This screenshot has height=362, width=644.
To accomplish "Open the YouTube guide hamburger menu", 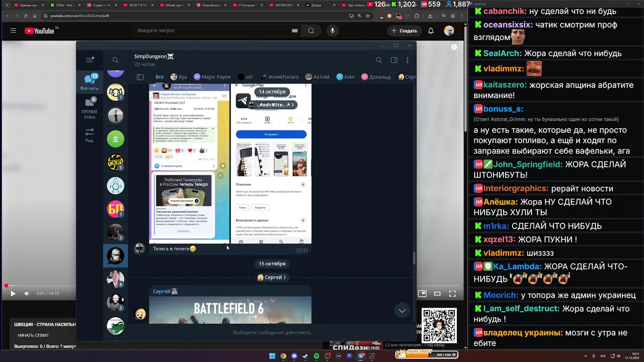I will (13, 31).
